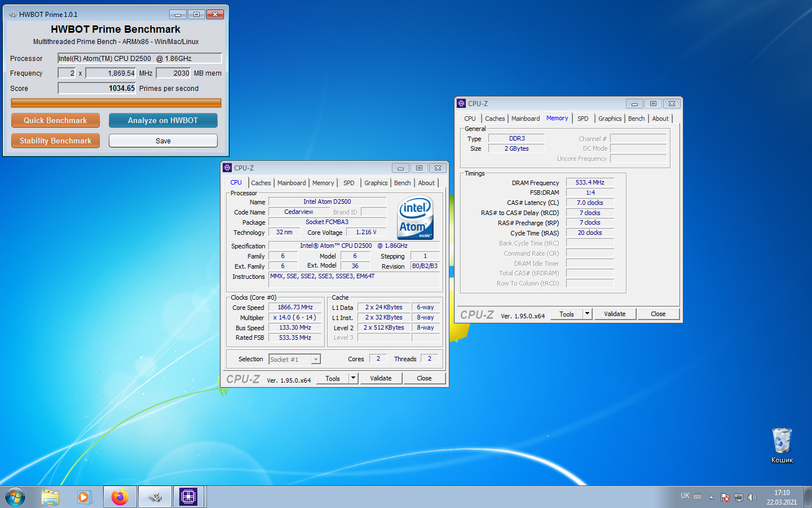Open SPD tab in CPU-Z Memory window
812x508 pixels.
pos(583,119)
